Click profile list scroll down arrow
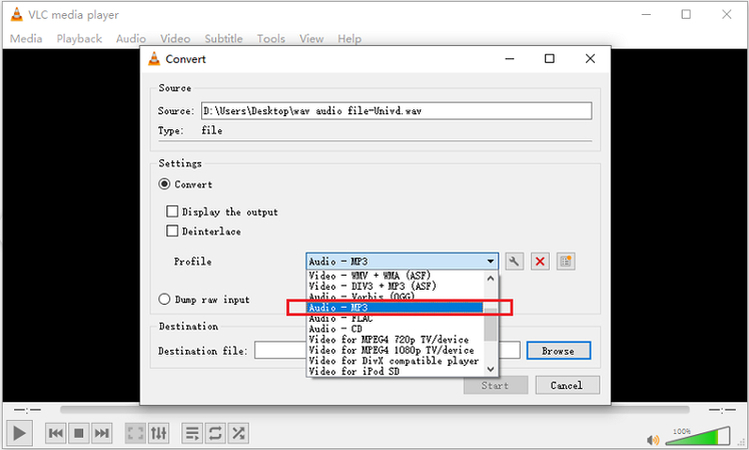The image size is (749, 450). click(490, 369)
